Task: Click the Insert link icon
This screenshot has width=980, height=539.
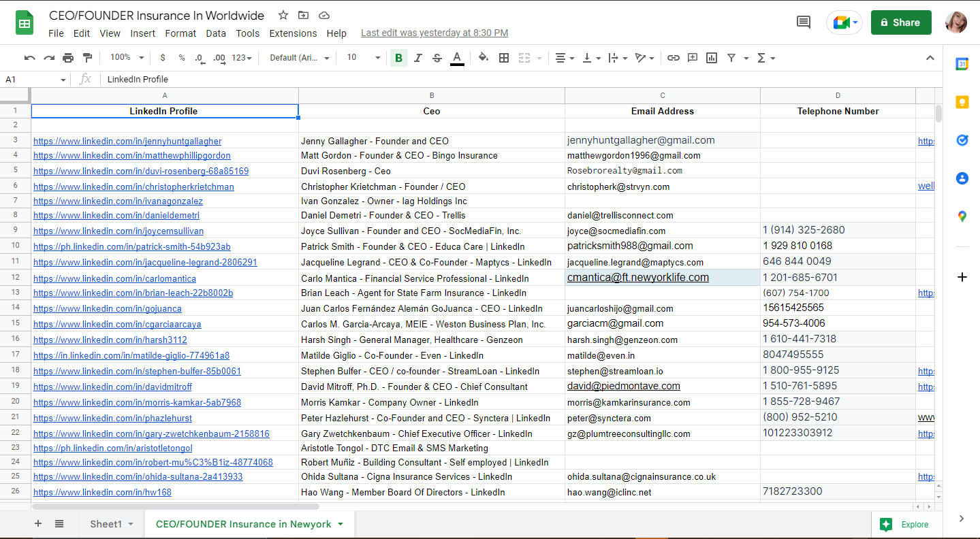Action: (674, 58)
